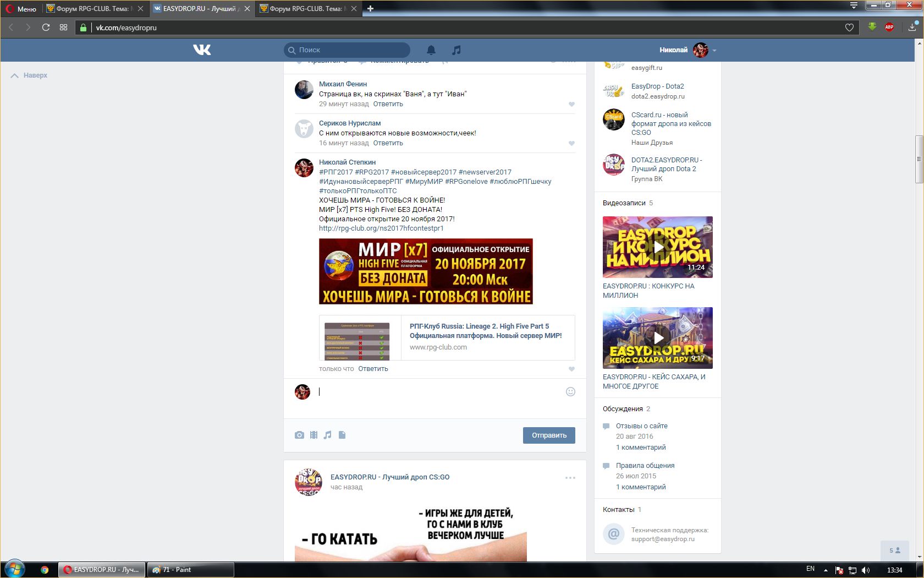Like Сериков Нурислам's comment

(x=571, y=143)
